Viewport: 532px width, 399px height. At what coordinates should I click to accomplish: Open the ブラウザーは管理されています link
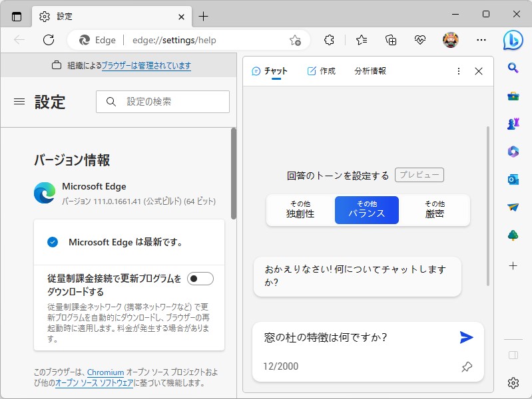146,65
